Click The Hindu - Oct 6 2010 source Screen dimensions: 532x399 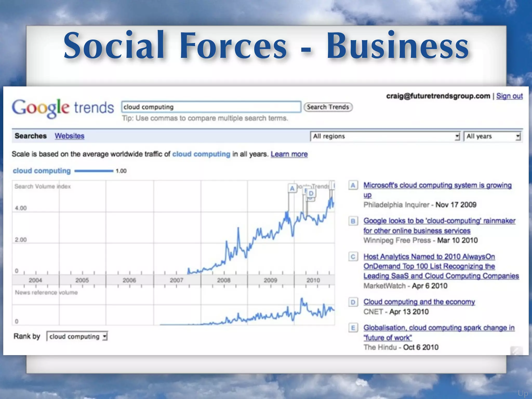click(x=401, y=347)
